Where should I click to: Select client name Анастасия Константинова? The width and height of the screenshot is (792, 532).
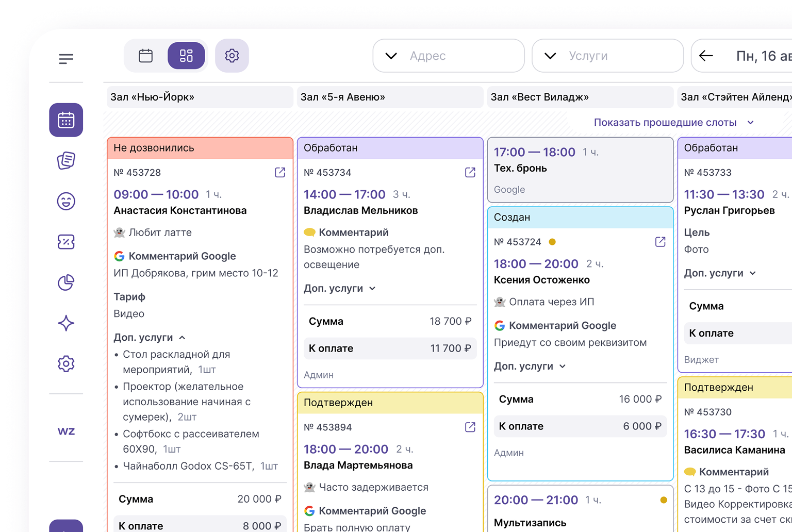click(180, 210)
